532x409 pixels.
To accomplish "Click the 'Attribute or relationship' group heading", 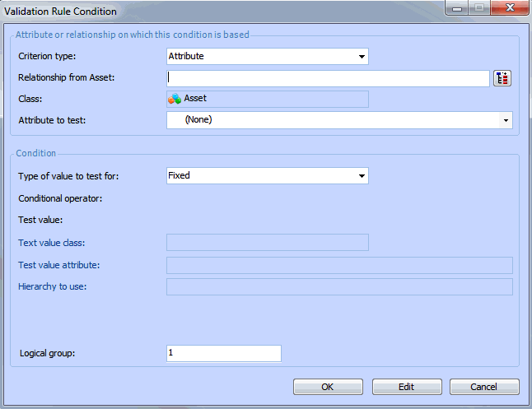I will tap(133, 35).
